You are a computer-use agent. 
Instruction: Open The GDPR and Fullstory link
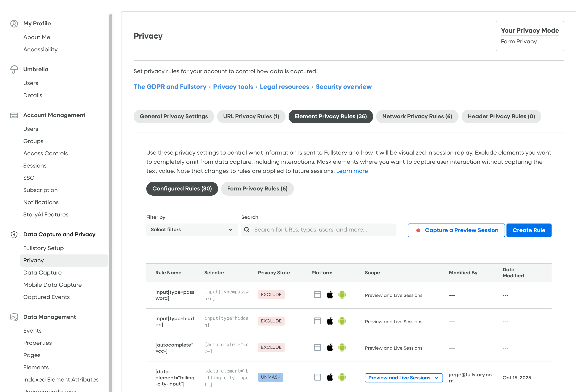click(x=170, y=87)
